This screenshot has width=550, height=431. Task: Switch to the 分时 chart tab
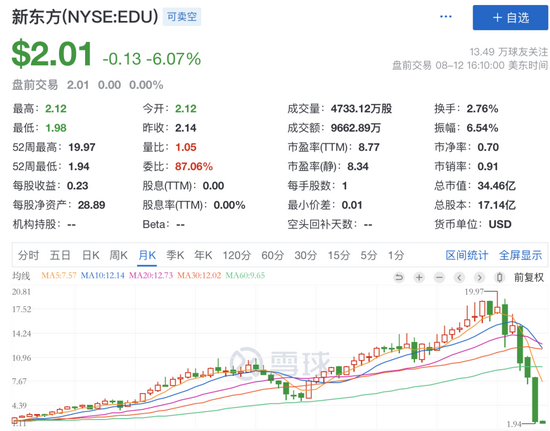[x=28, y=255]
